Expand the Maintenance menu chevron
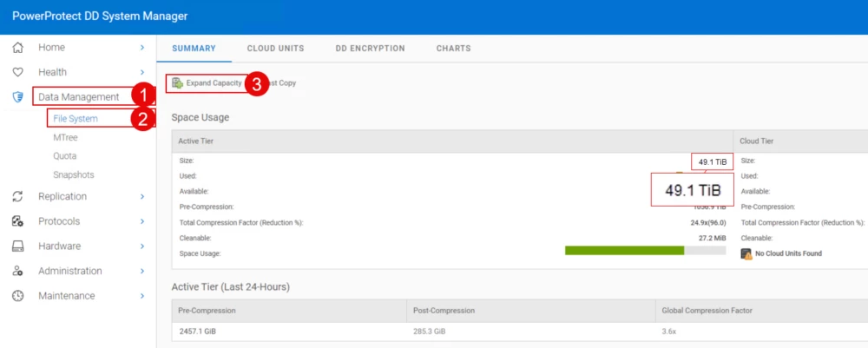This screenshot has height=348, width=868. [142, 296]
